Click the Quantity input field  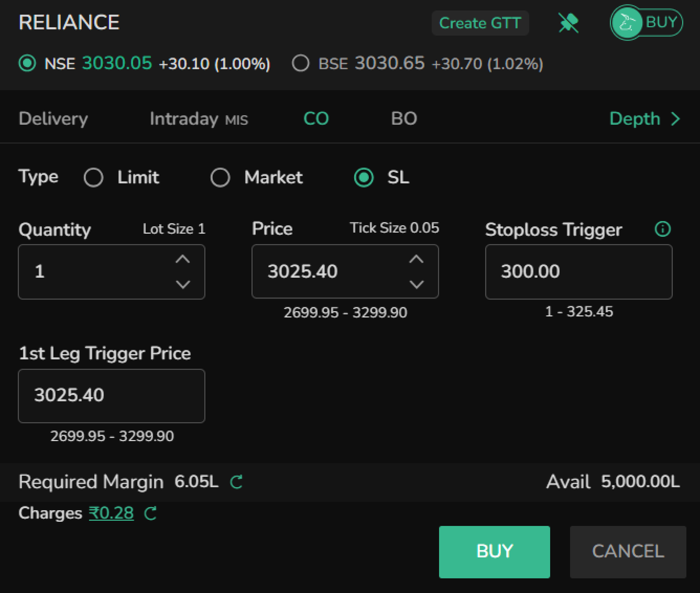(112, 272)
